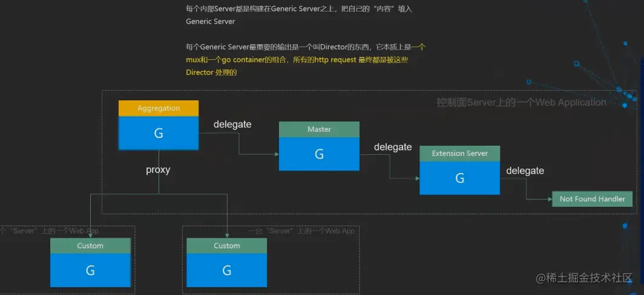Click the caption "一台“Server”上的一个Web App"
644x295 pixels.
301,231
